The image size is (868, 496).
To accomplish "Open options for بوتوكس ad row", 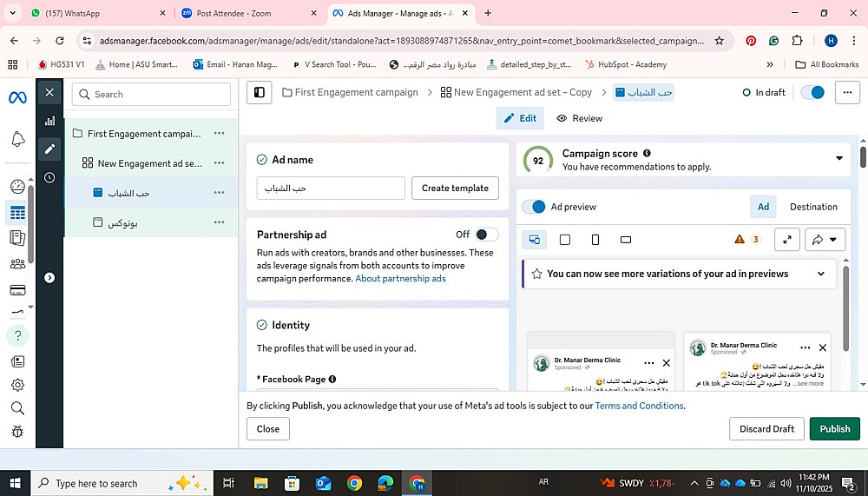I will tap(220, 222).
